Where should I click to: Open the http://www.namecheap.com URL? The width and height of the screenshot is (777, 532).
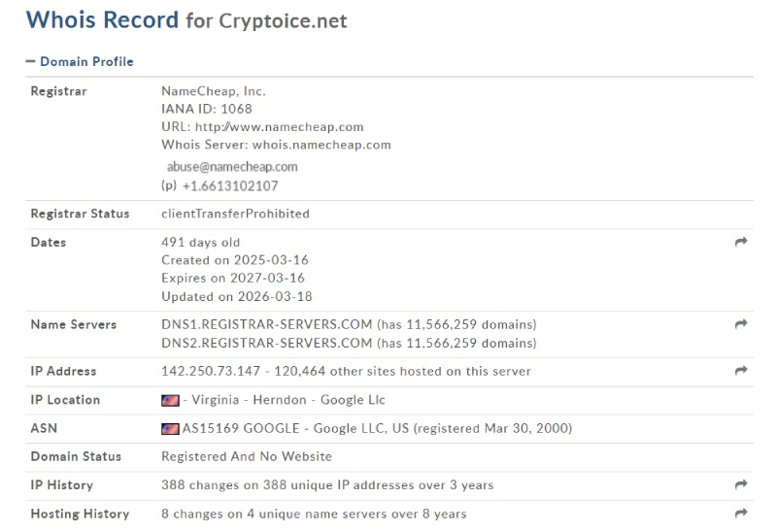(x=279, y=127)
